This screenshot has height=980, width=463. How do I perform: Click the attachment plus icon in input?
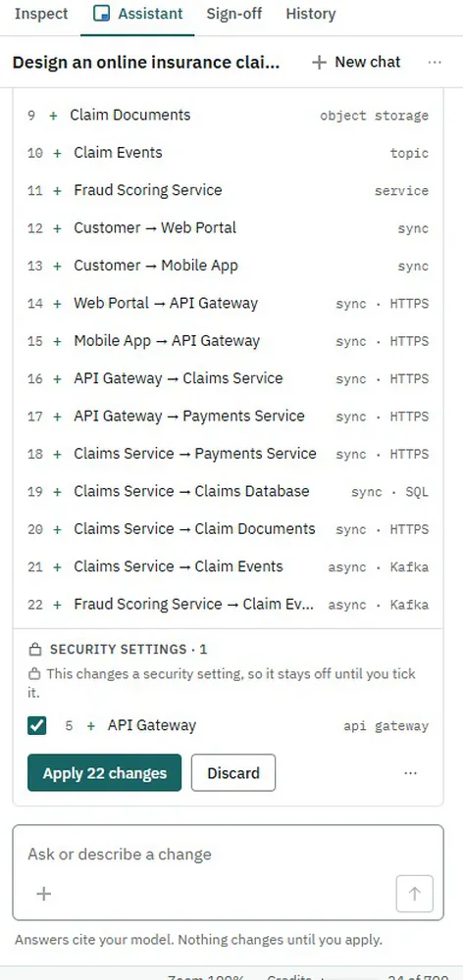(x=44, y=894)
